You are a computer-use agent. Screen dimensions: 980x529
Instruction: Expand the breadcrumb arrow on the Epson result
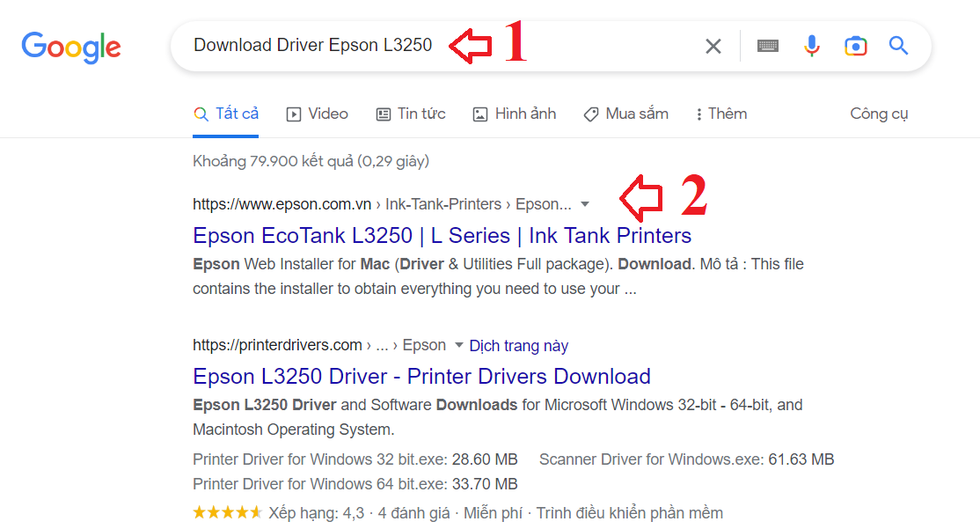[x=585, y=204]
